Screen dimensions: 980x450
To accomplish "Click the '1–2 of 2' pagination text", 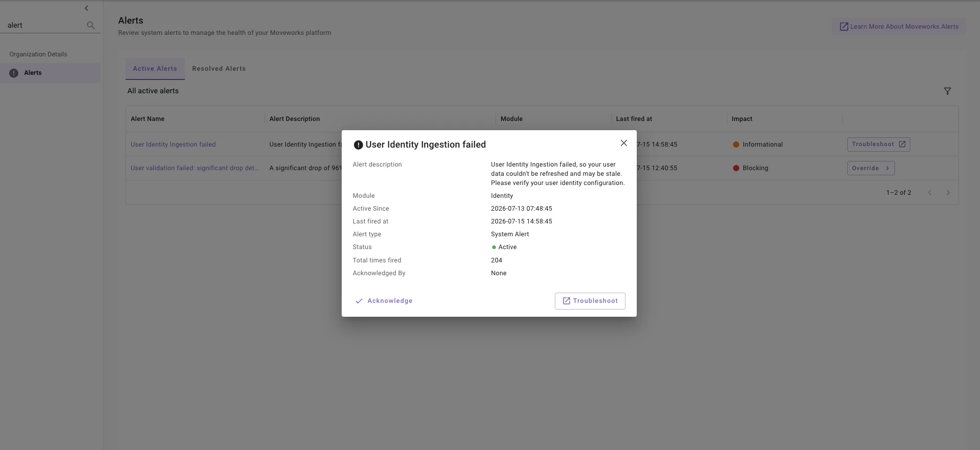I will pos(899,193).
